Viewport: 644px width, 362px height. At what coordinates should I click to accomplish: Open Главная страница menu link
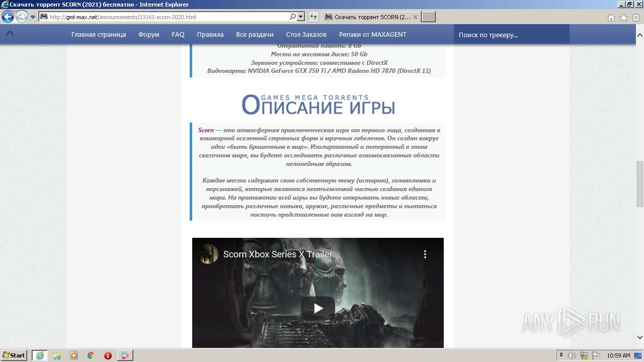point(99,35)
